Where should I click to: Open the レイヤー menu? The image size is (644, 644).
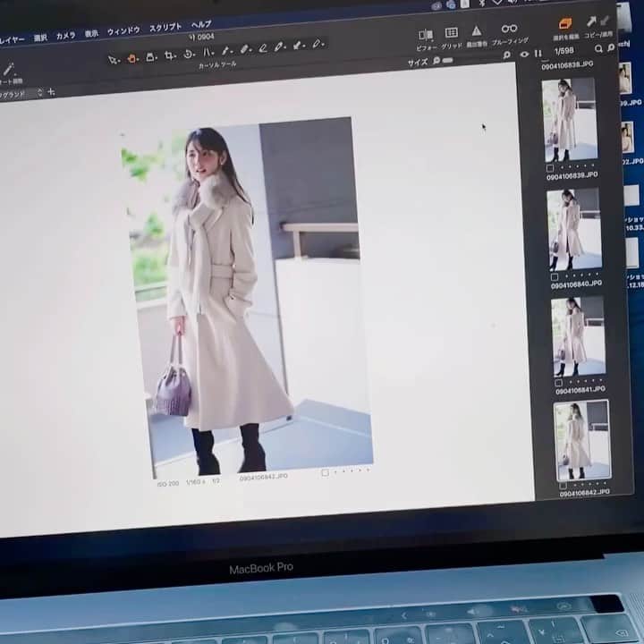pyautogui.click(x=12, y=40)
